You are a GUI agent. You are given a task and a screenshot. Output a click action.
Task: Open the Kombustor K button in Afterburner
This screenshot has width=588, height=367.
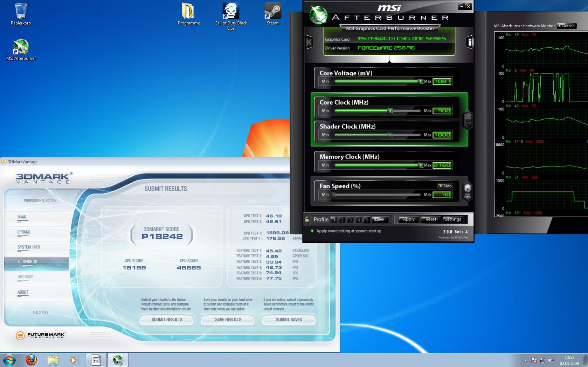click(309, 43)
